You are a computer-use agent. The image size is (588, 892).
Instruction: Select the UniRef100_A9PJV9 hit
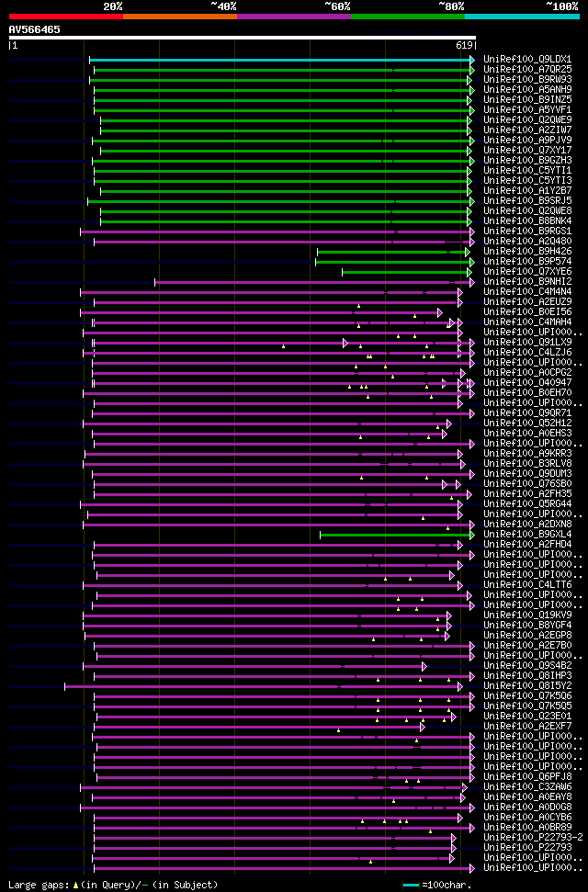527,140
